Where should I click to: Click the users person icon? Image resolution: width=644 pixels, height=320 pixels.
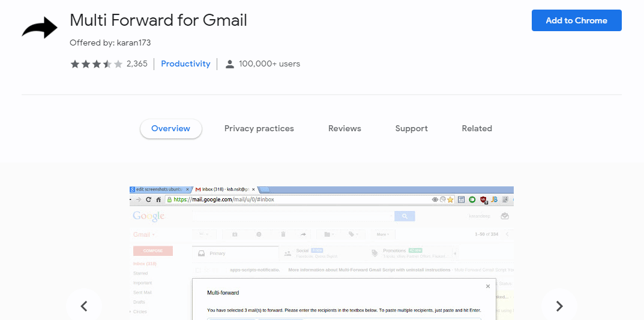coord(230,64)
